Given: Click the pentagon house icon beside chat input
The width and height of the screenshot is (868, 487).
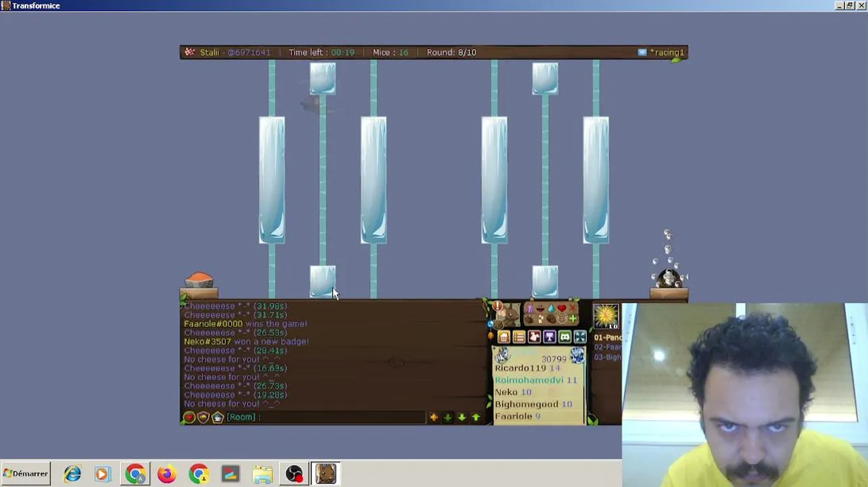Looking at the screenshot, I should [x=218, y=417].
